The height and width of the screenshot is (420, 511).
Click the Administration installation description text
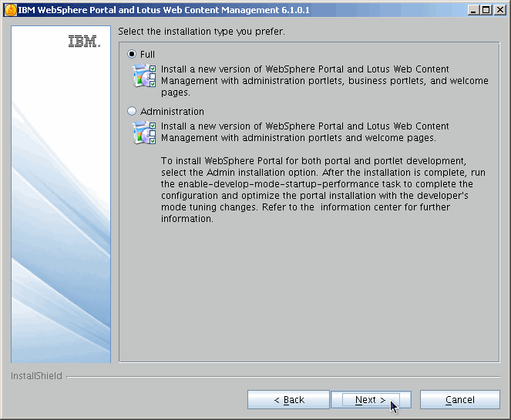coord(304,132)
